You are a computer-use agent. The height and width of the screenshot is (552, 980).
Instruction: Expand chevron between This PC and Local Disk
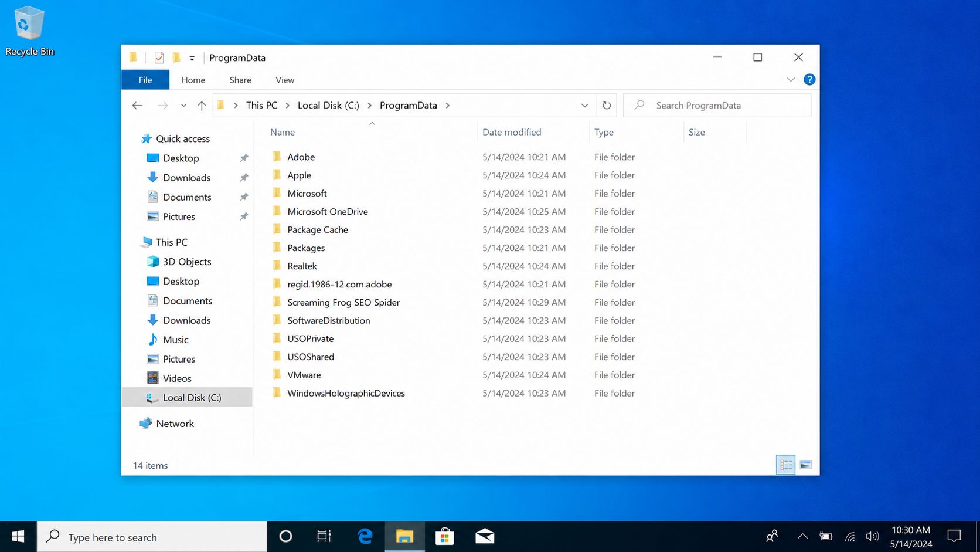288,106
